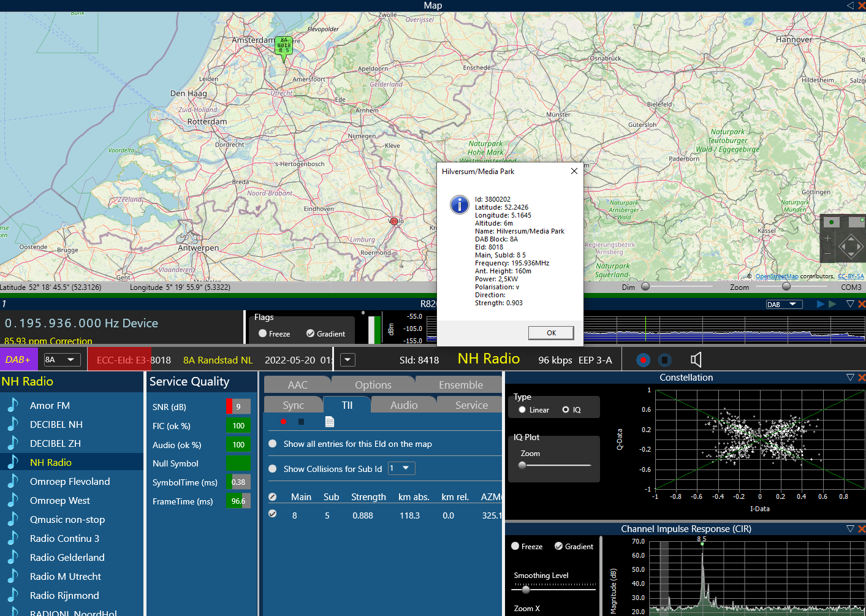Image resolution: width=866 pixels, height=616 pixels.
Task: Select the IQ constellation type
Action: [x=566, y=410]
